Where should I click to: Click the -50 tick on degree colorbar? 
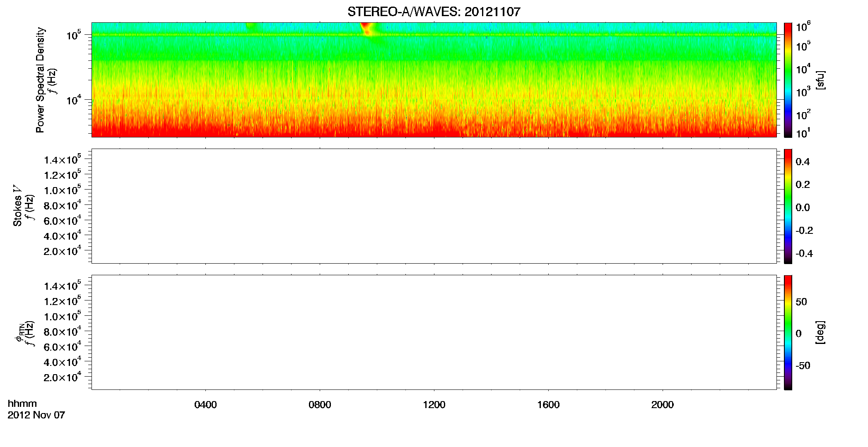(803, 365)
